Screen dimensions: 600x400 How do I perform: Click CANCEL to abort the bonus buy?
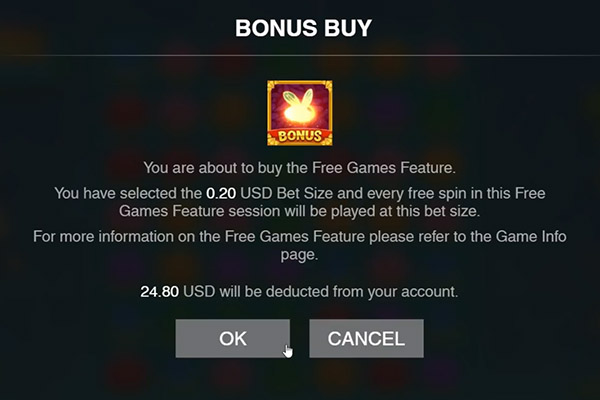click(366, 339)
